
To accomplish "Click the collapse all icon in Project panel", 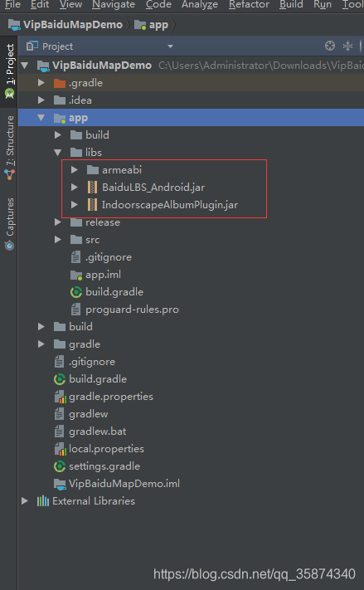I will click(x=347, y=46).
